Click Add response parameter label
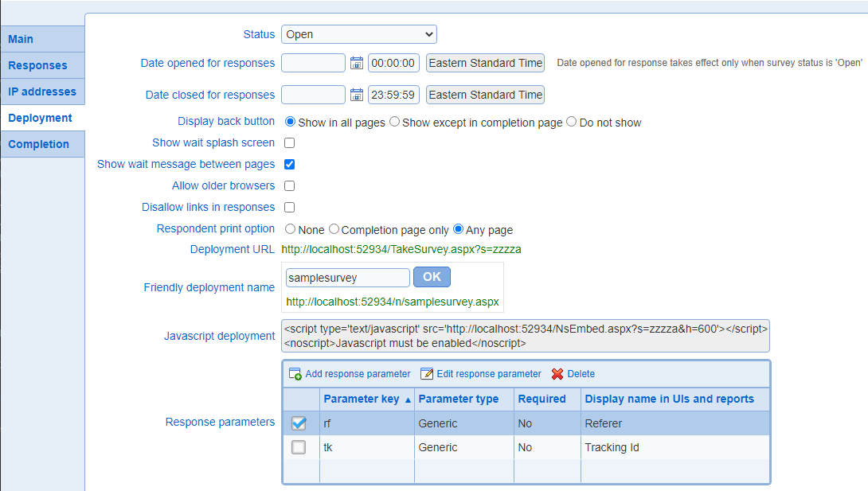 pyautogui.click(x=358, y=374)
